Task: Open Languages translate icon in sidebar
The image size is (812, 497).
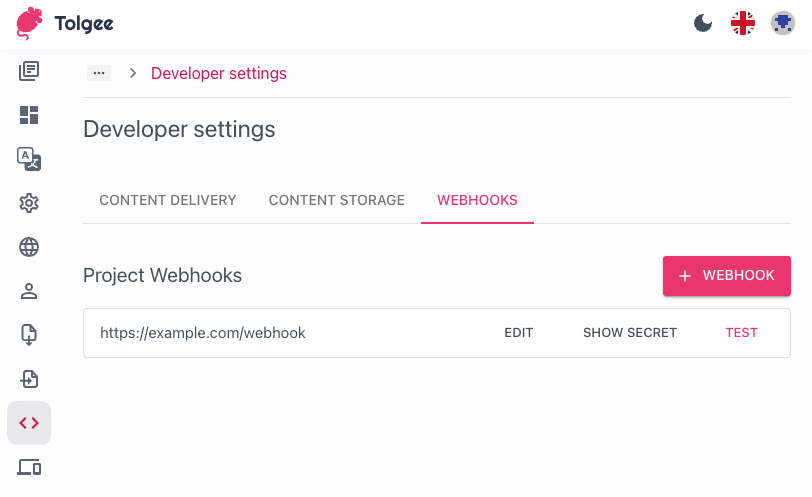Action: 29,159
